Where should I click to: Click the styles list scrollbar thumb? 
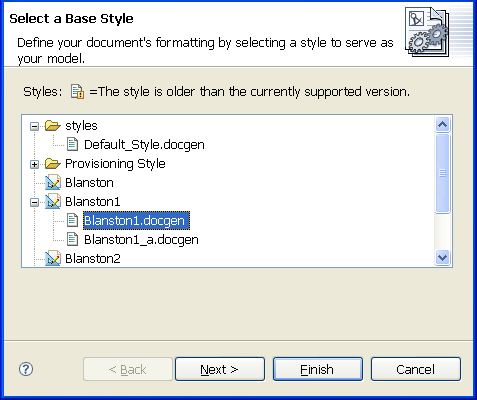(x=442, y=173)
